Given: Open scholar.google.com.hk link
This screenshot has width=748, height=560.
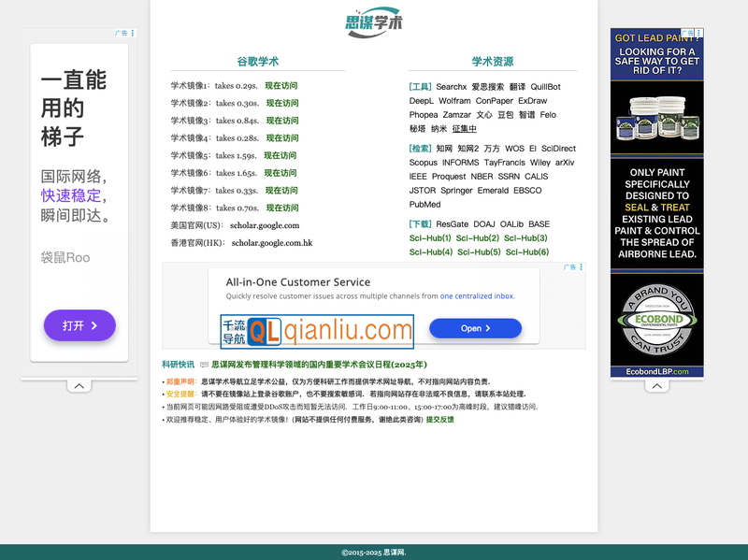Looking at the screenshot, I should 272,243.
